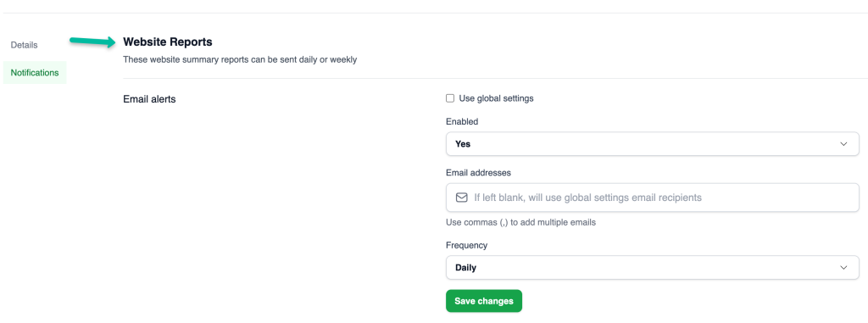This screenshot has width=868, height=323.
Task: Click the chevron icon in Frequency dropdown
Action: 843,268
